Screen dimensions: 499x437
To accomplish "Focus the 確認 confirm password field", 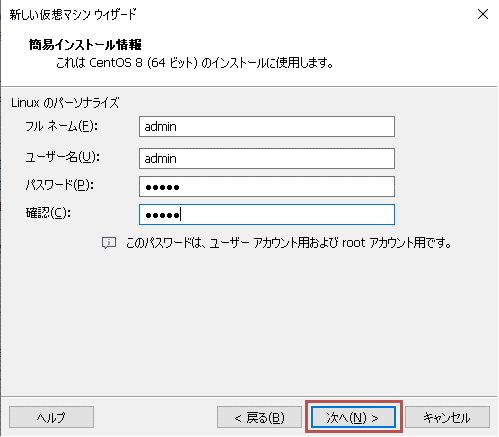I will tap(267, 214).
